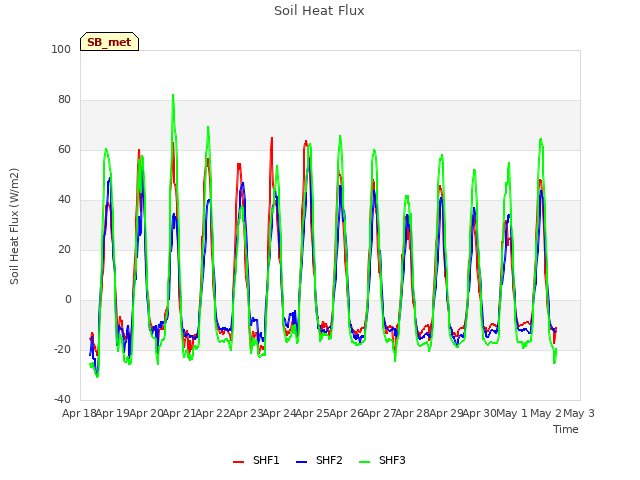Click the Apr 26 x-axis tick label
The height and width of the screenshot is (480, 640).
[x=346, y=413]
